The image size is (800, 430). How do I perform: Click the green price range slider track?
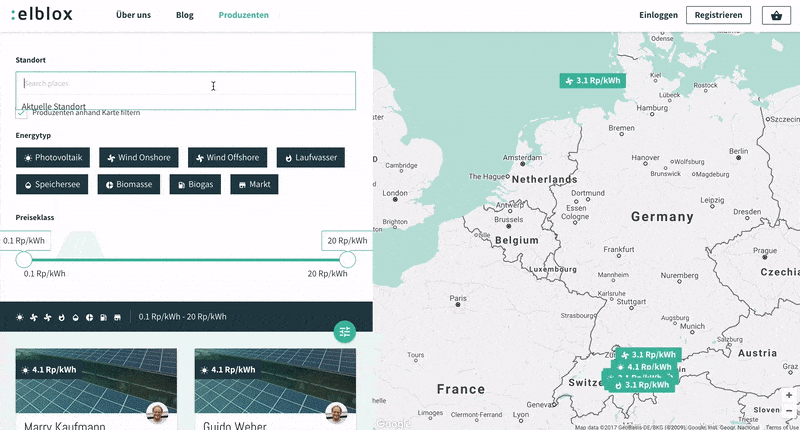[x=185, y=260]
